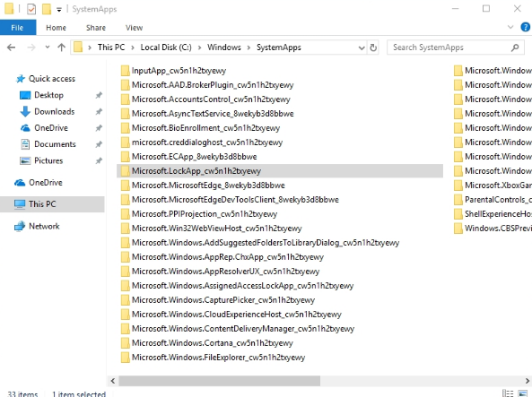
Task: Open Customize Quick Access Toolbar dropdown
Action: pyautogui.click(x=59, y=10)
